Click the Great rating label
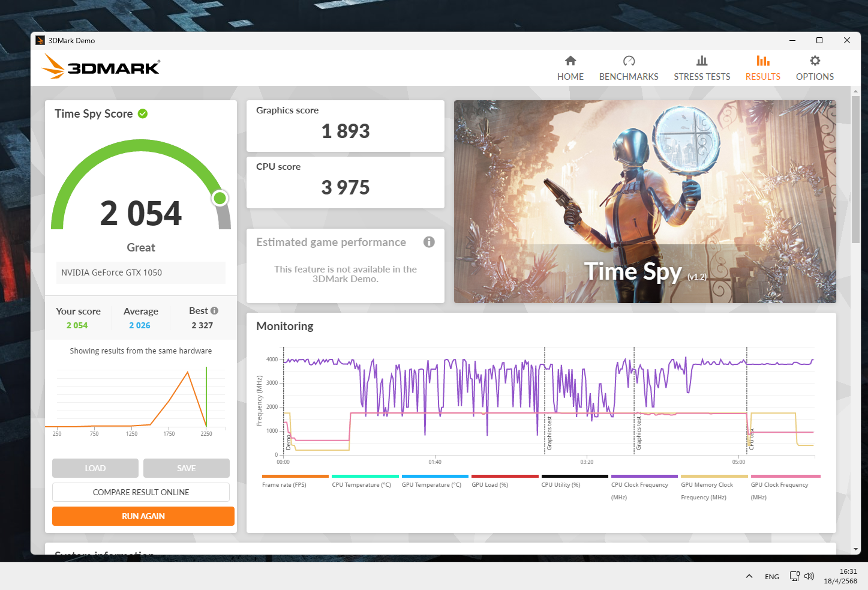The width and height of the screenshot is (868, 590). [x=141, y=247]
